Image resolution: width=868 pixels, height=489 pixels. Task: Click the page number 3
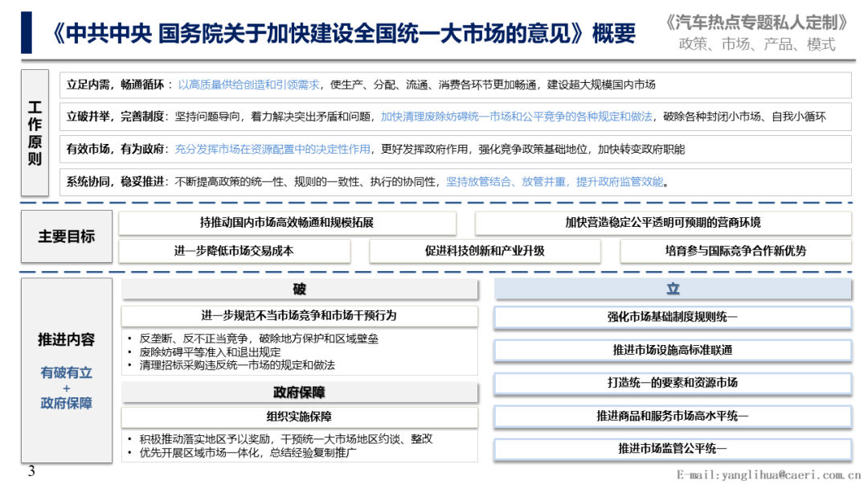click(x=31, y=471)
